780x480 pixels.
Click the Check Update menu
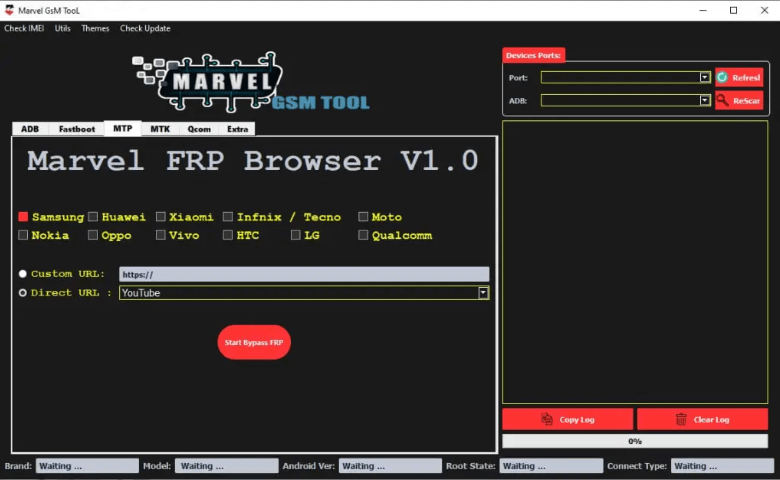tap(145, 28)
